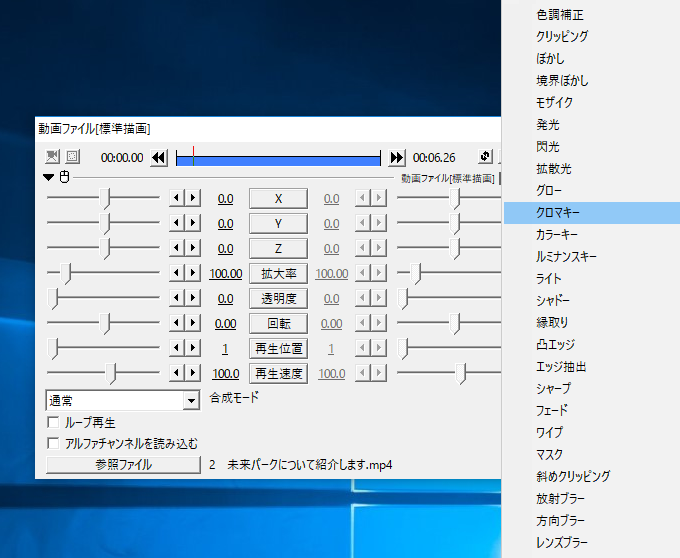Choose the highlighted クロマキー menu item
The image size is (680, 558).
pos(590,213)
